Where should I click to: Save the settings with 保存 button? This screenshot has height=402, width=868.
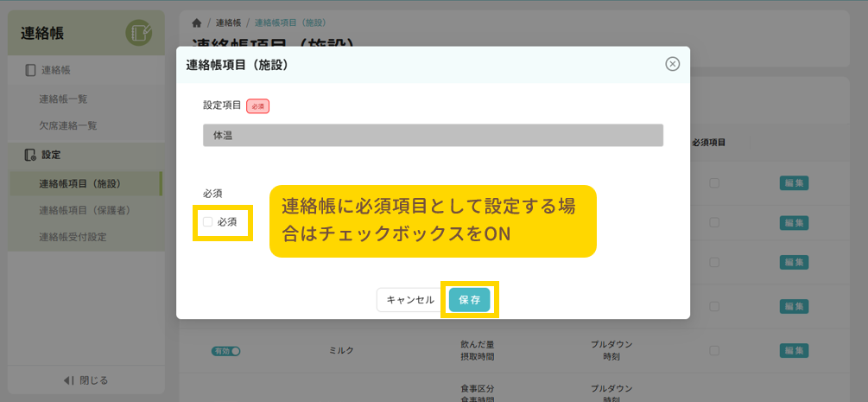point(469,299)
